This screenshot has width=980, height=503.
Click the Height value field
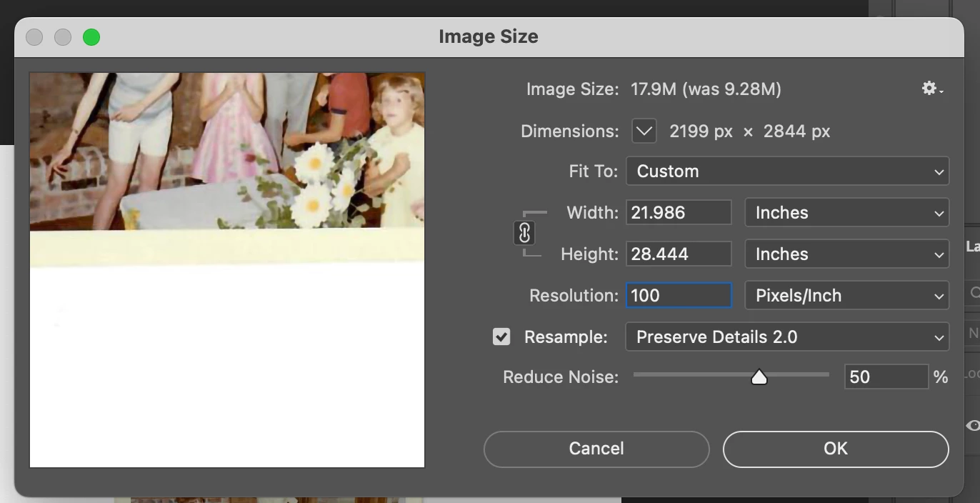(x=679, y=254)
